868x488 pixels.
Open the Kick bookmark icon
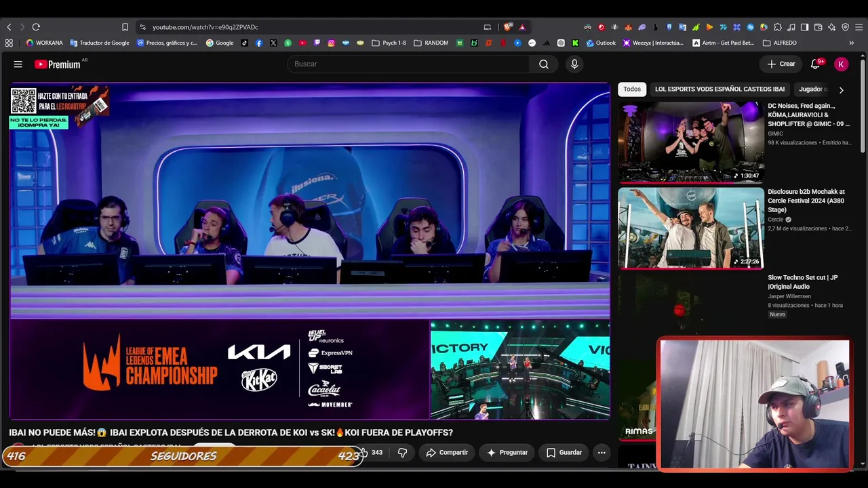pos(575,43)
